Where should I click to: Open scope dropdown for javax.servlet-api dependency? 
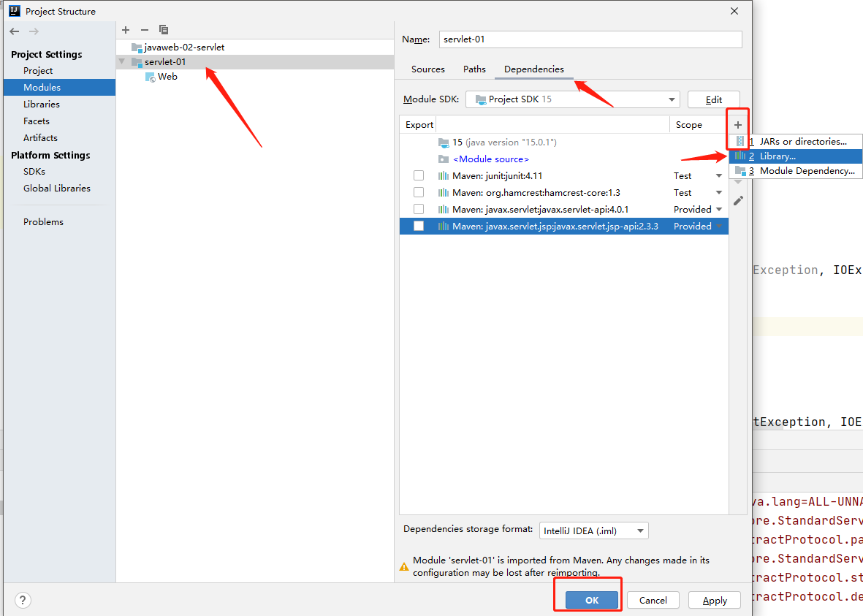point(719,210)
